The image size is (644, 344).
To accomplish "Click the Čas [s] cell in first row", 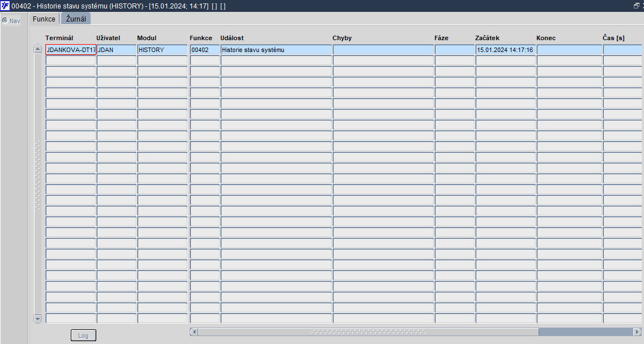I will [x=623, y=50].
